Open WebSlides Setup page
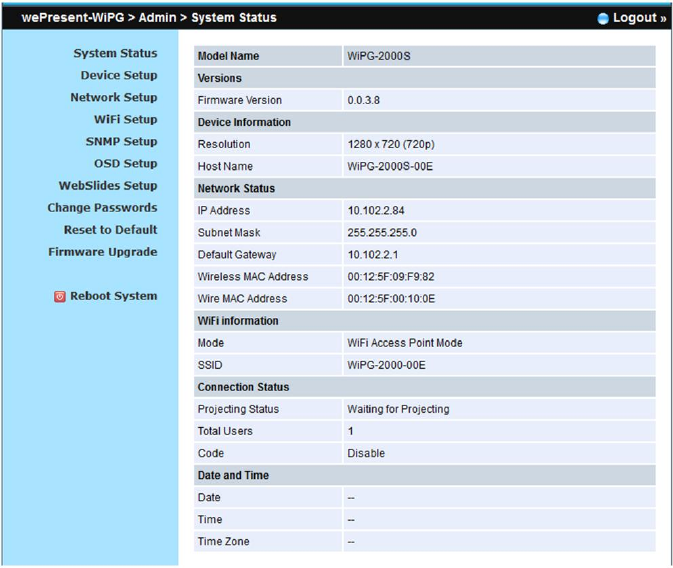The width and height of the screenshot is (673, 568). 108,186
